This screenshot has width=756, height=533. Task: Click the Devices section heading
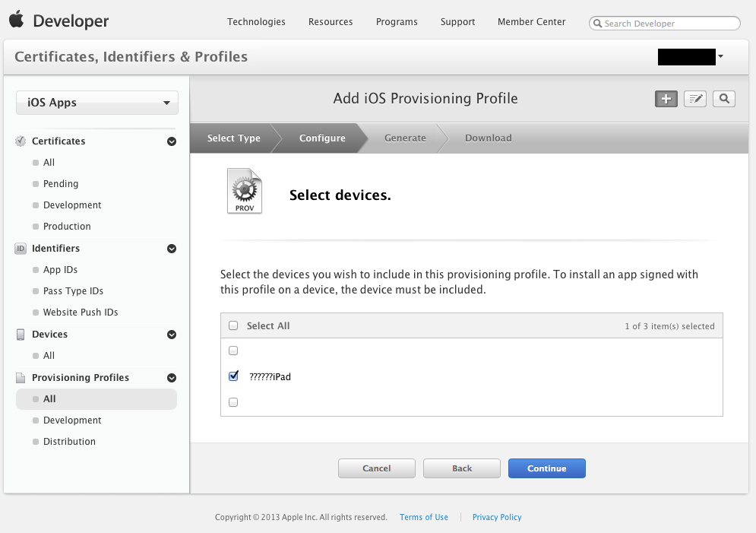[x=49, y=335]
